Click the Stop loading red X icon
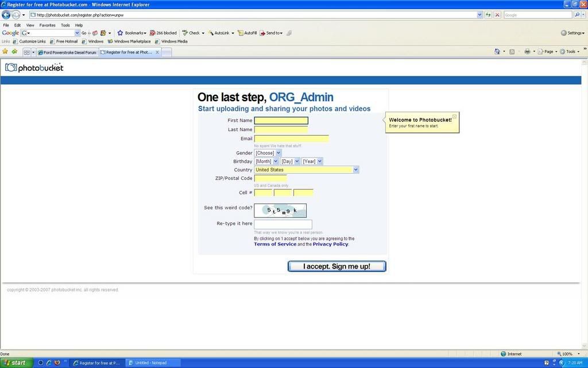 [497, 14]
